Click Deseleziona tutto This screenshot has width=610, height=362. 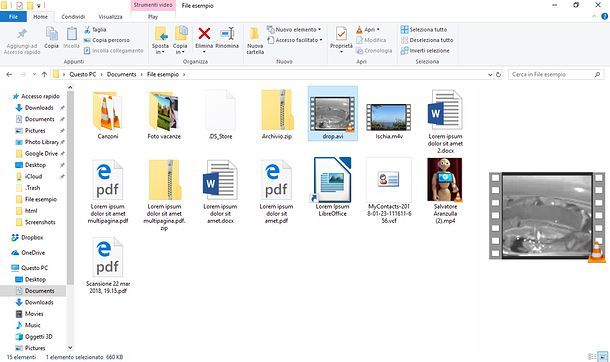click(427, 40)
